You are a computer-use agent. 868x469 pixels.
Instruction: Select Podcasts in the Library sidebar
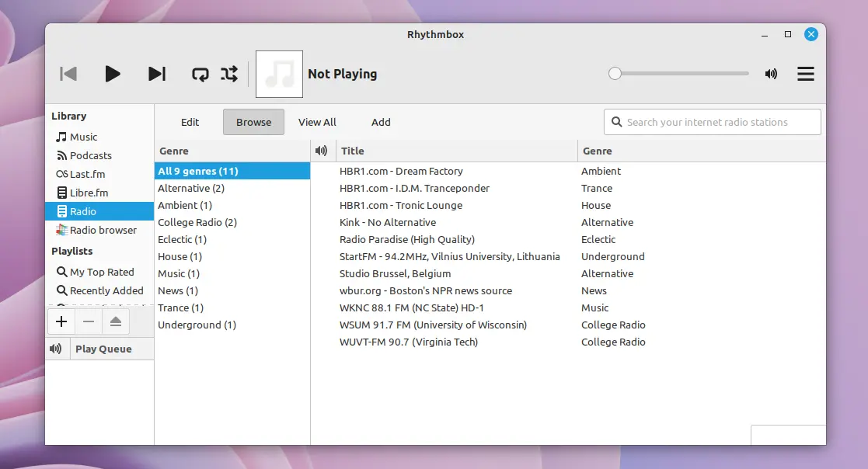(90, 155)
